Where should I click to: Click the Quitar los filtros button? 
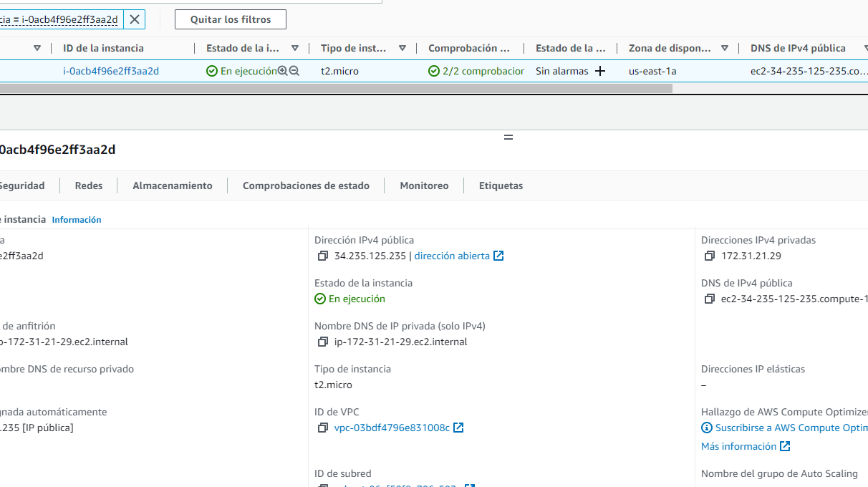(230, 19)
